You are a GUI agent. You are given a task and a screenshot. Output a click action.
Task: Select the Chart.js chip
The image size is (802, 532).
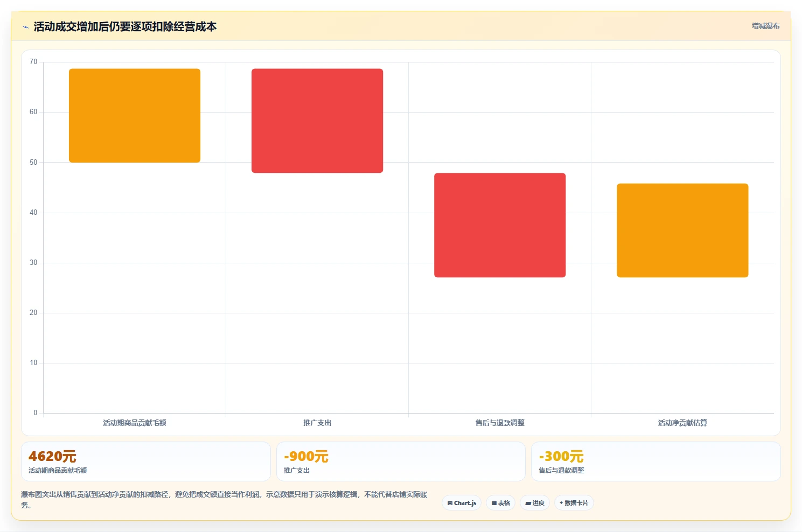[x=462, y=503]
